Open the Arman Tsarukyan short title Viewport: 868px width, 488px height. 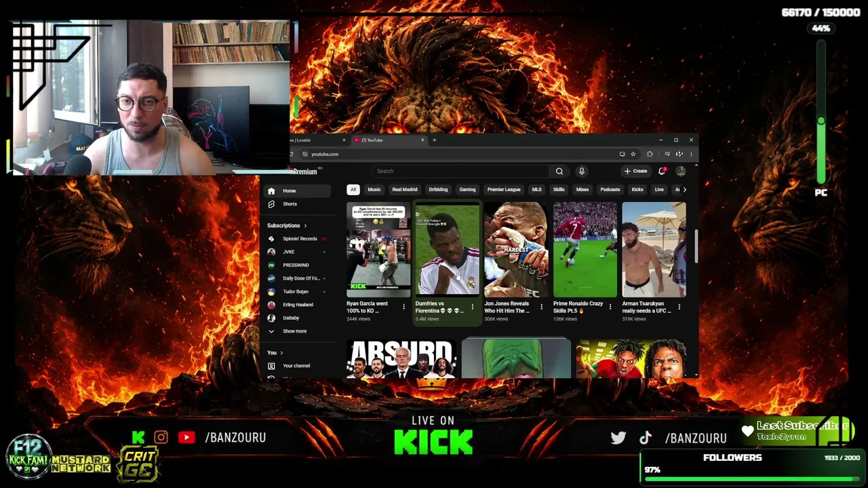click(646, 307)
